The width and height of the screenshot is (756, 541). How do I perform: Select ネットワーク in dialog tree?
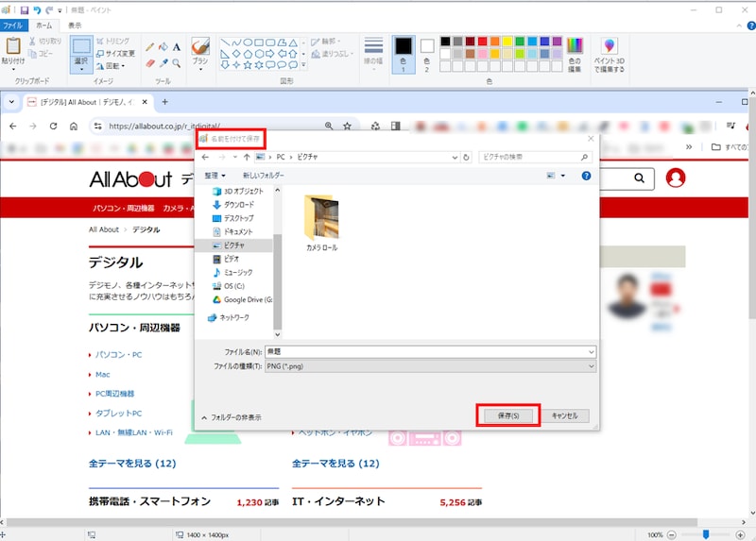229,317
